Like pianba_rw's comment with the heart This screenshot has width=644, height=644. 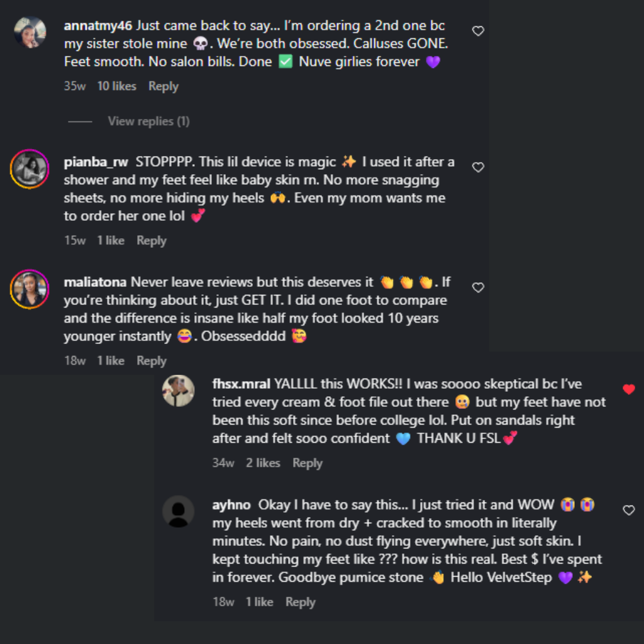[x=478, y=167]
